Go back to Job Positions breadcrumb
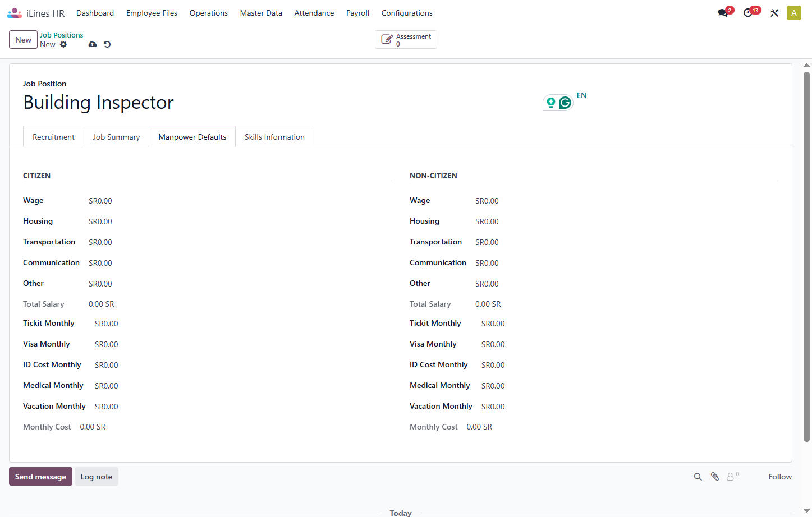This screenshot has height=517, width=812. 61,35
